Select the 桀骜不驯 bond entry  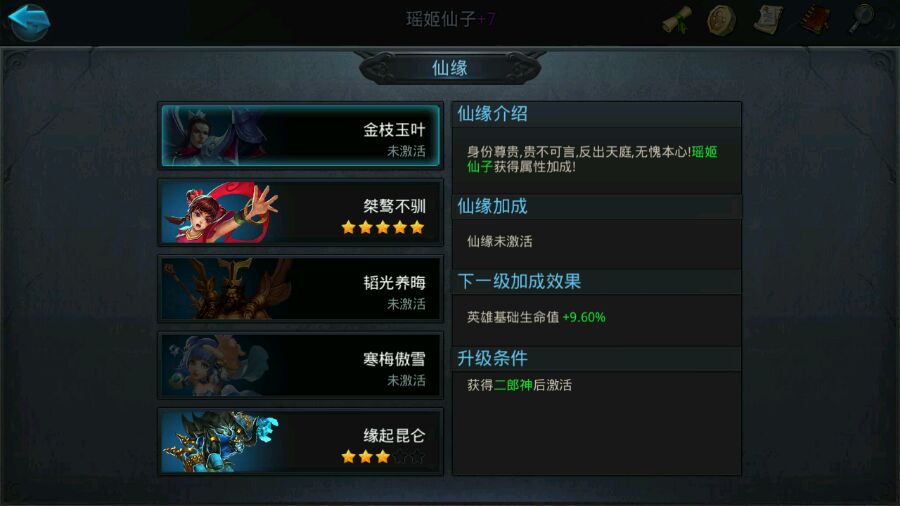300,212
